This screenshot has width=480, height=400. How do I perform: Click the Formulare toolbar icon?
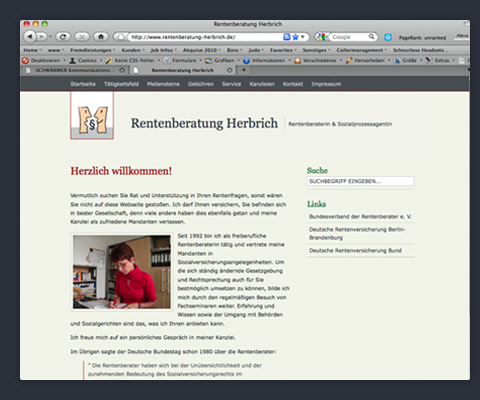click(167, 60)
